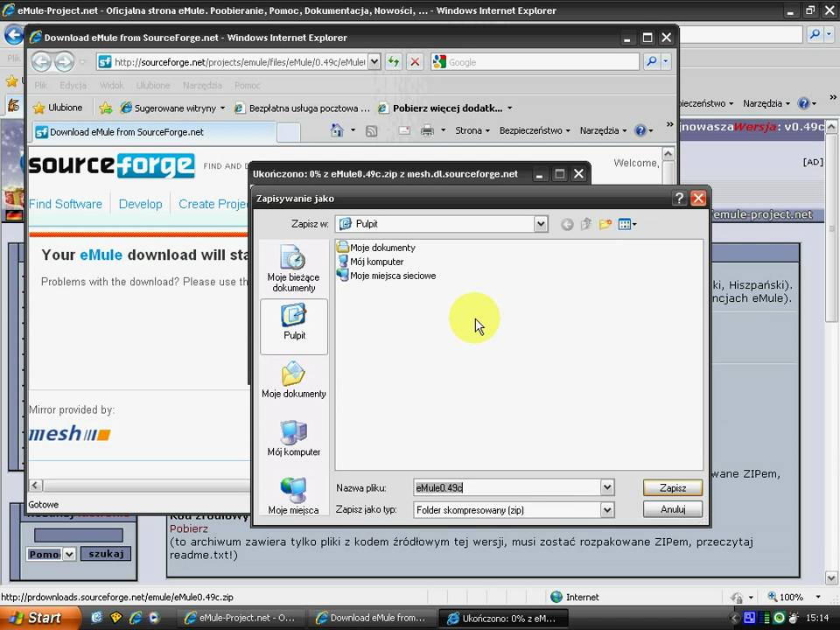The image size is (840, 630).
Task: Select Pulpit in the places bar
Action: [x=294, y=326]
